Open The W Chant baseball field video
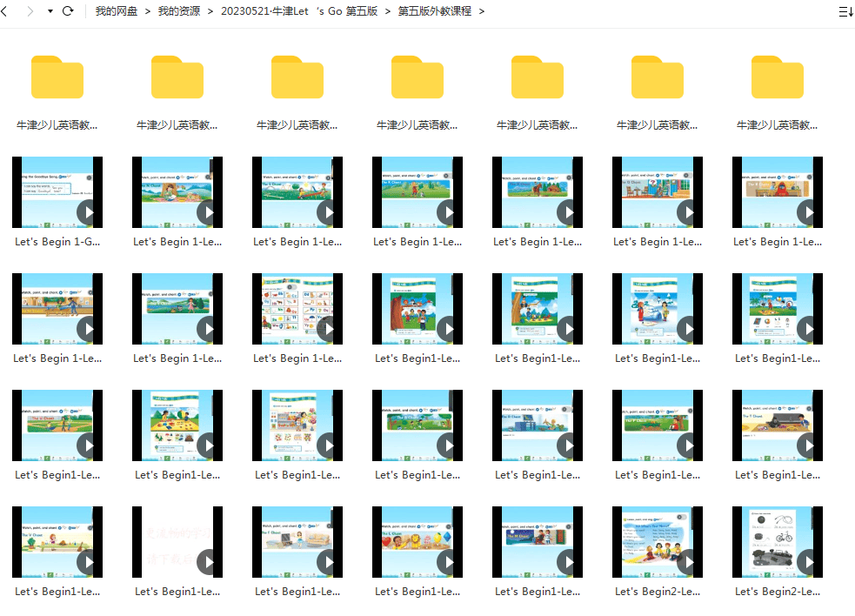The width and height of the screenshot is (855, 616). (x=57, y=425)
